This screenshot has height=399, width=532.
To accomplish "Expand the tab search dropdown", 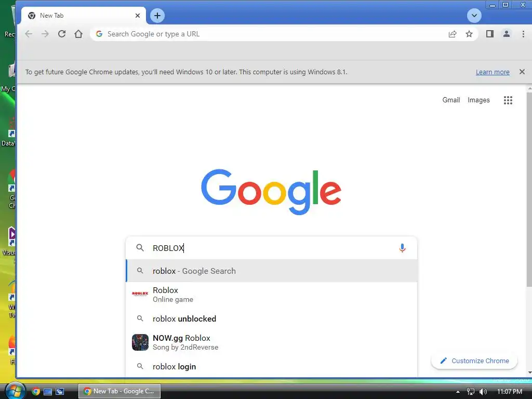I will click(x=474, y=16).
